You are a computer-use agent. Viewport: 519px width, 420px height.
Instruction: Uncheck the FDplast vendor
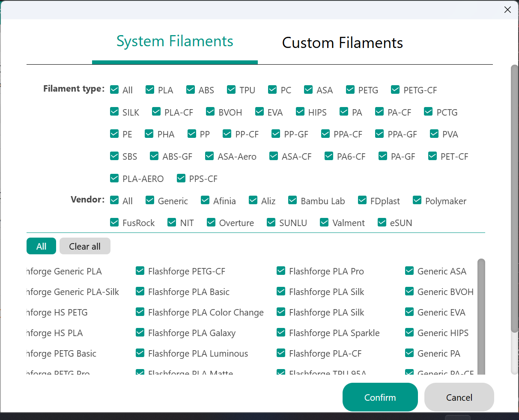pos(362,200)
